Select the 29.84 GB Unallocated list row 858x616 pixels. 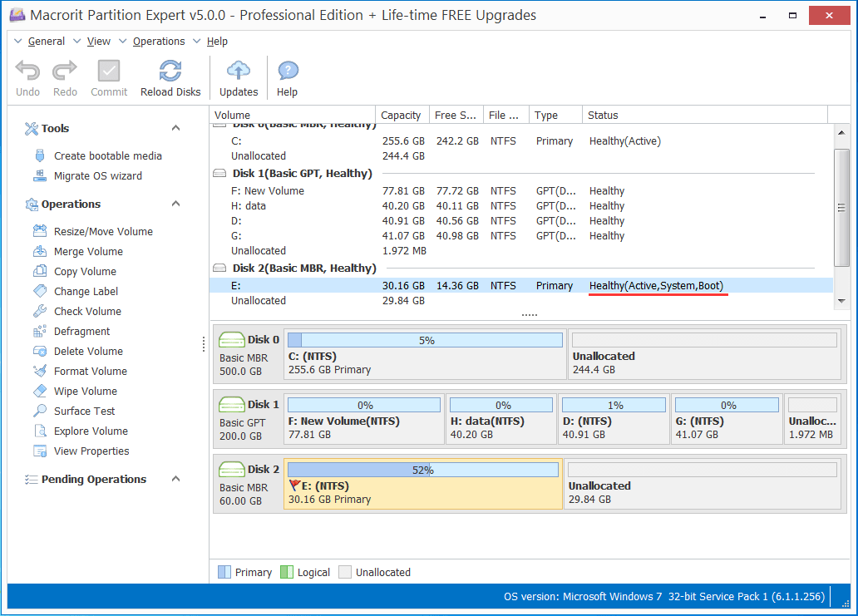coord(521,300)
